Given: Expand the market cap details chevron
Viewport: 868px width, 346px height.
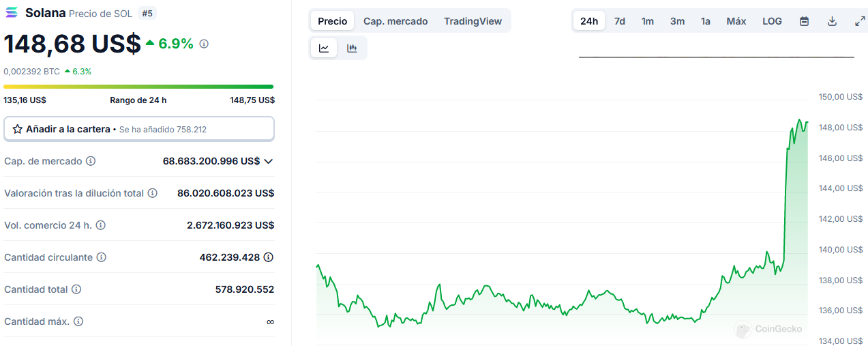Looking at the screenshot, I should click(269, 161).
